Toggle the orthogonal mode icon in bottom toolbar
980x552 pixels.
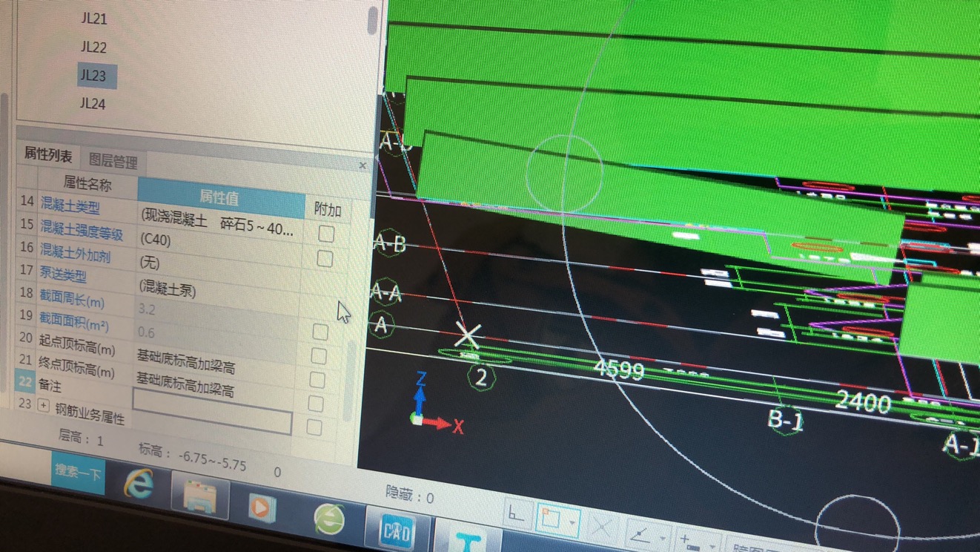[517, 513]
